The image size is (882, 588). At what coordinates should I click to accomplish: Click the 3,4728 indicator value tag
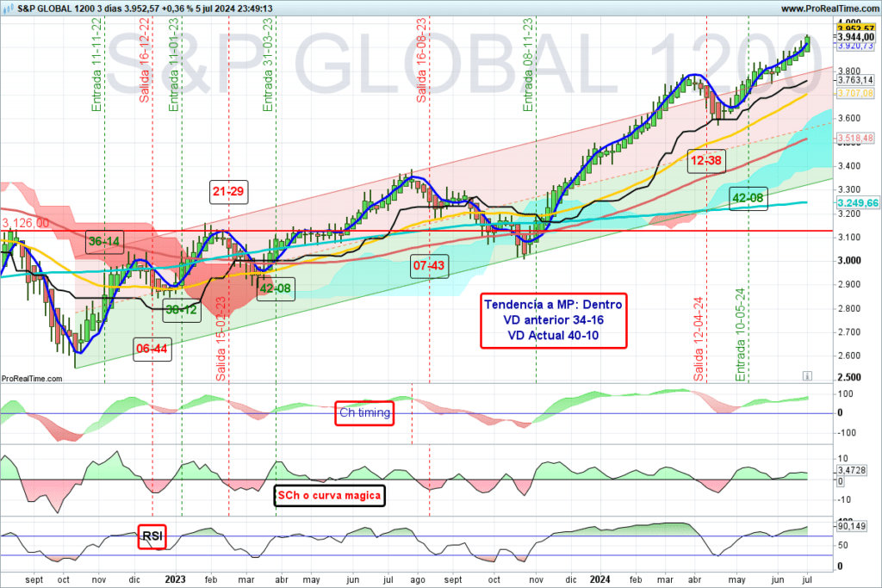click(852, 471)
